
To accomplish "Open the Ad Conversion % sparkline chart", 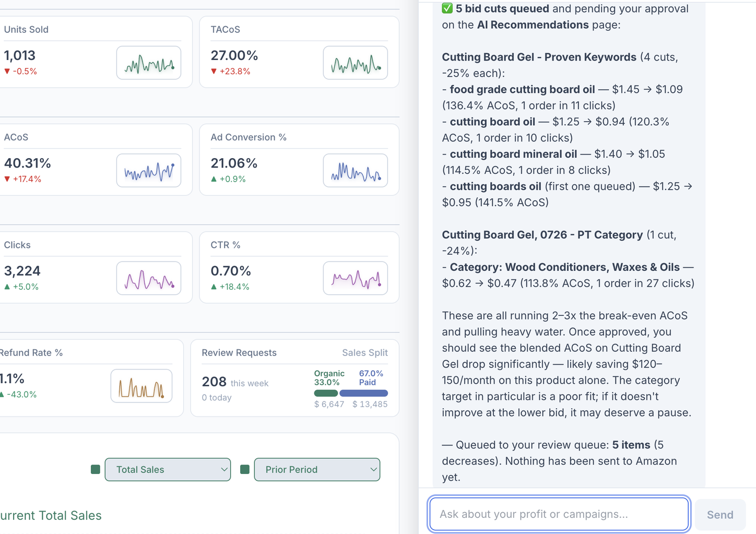I will point(356,170).
